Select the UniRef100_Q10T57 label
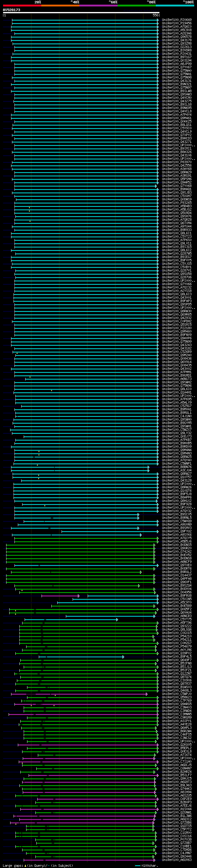The image size is (197, 868). pyautogui.click(x=177, y=477)
